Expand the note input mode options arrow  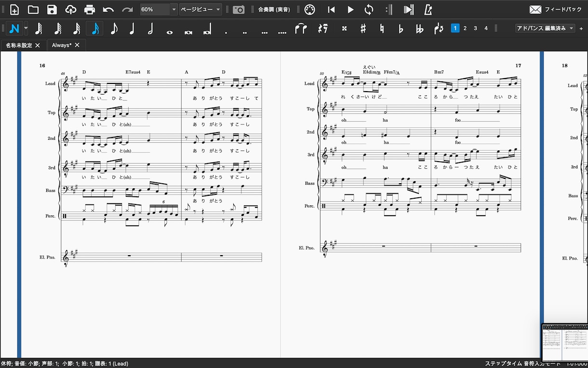click(26, 28)
